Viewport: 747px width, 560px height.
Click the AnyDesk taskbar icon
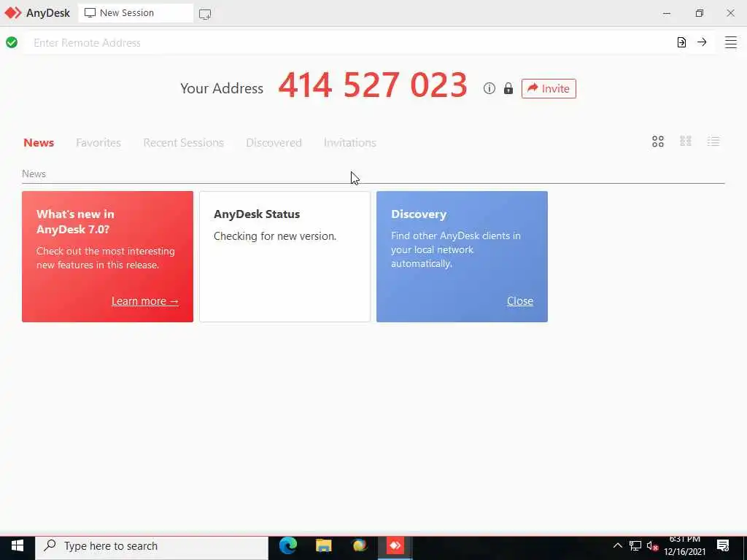pyautogui.click(x=395, y=545)
